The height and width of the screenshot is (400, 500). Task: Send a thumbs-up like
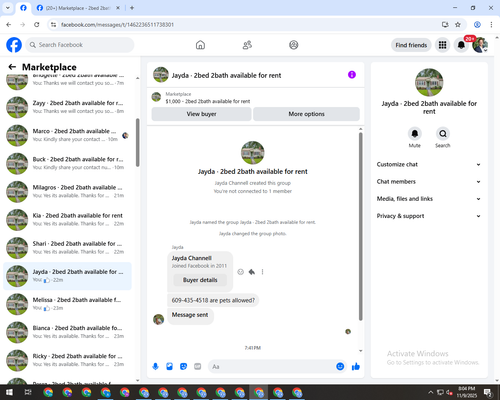click(x=356, y=367)
